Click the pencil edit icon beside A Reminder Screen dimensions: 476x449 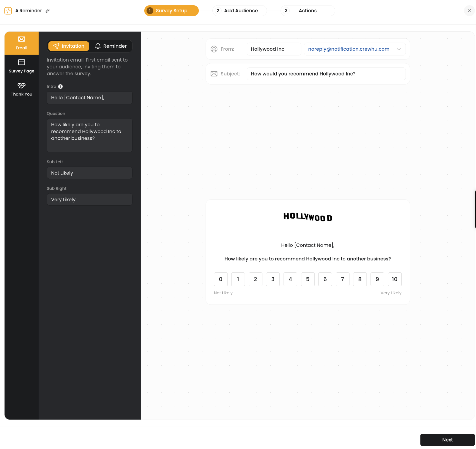tap(48, 11)
